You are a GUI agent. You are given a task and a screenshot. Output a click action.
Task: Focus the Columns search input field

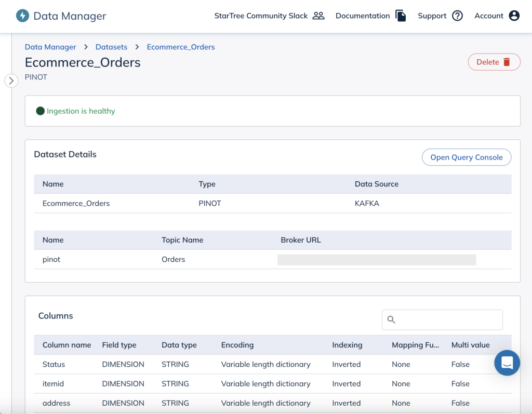(x=448, y=320)
